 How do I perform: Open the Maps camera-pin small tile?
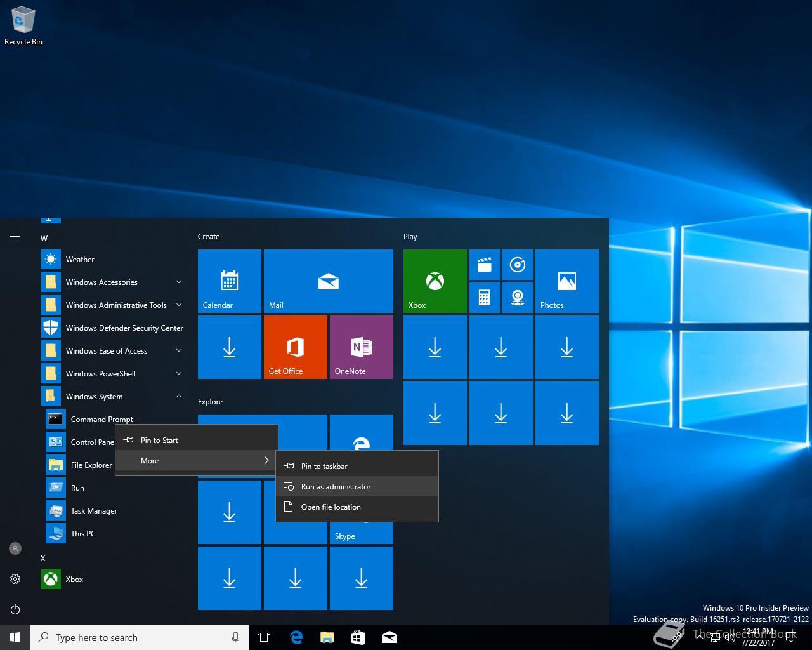(x=518, y=298)
